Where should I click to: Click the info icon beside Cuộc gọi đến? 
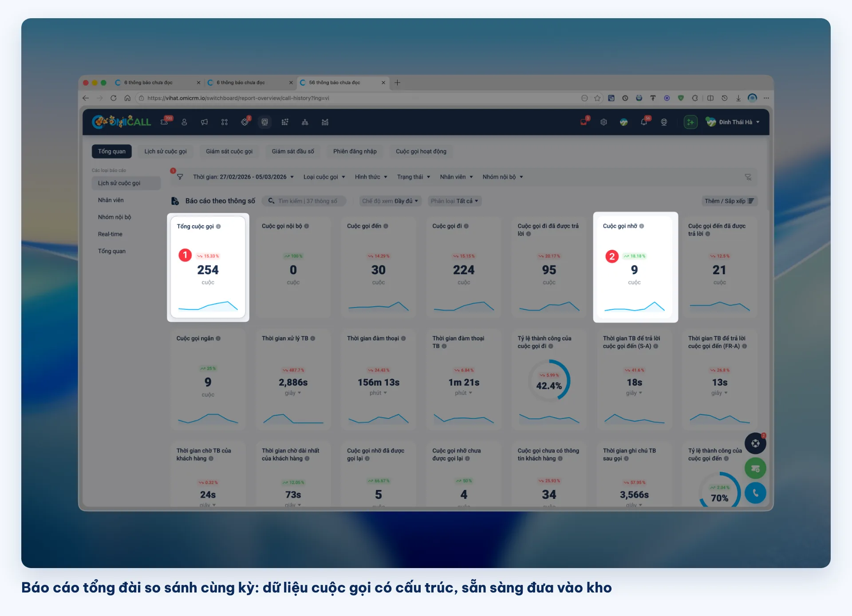(386, 226)
